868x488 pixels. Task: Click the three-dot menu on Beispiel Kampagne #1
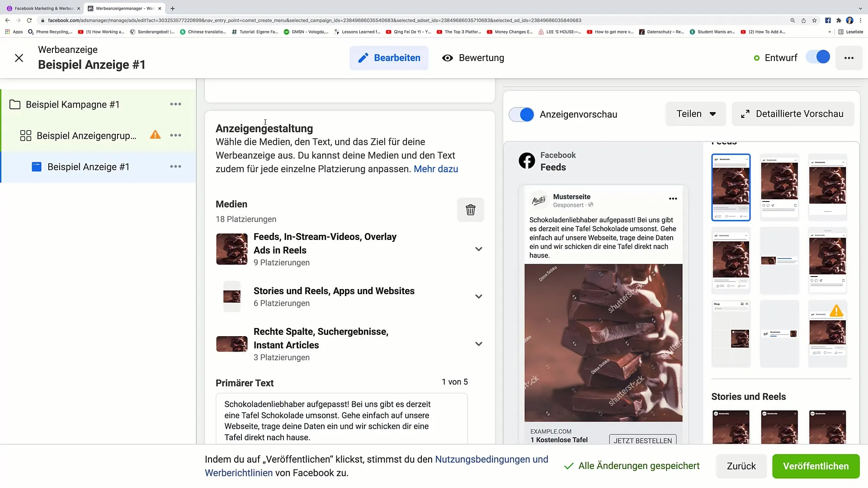175,104
